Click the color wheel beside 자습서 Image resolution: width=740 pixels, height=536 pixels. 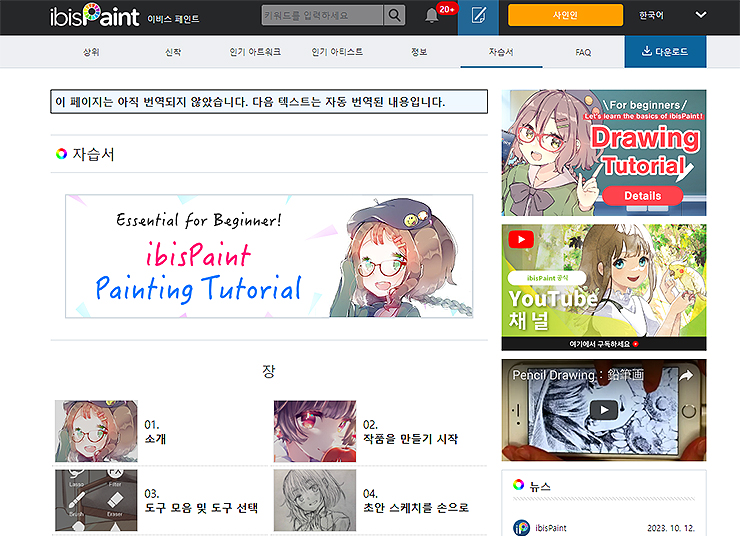(x=61, y=154)
